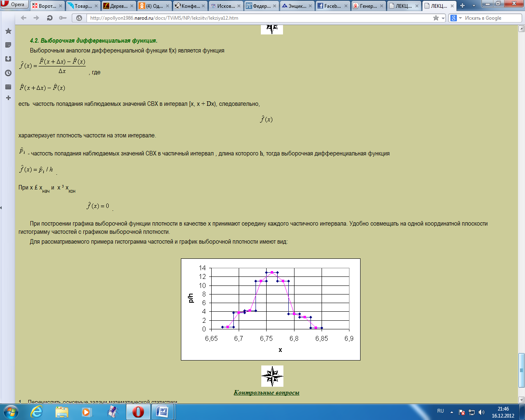Open the Google search engine selector dropdown
The height and width of the screenshot is (420, 525).
pos(455,18)
